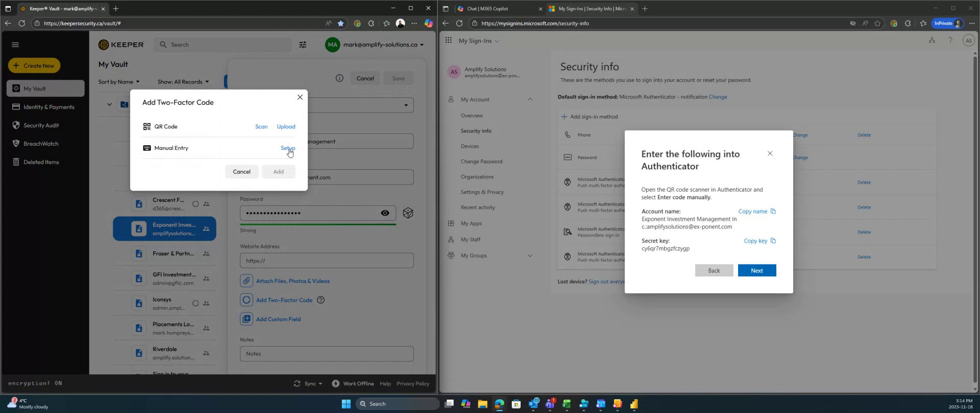Click the disabled Add button in dialog
The image size is (980, 413).
(x=278, y=171)
